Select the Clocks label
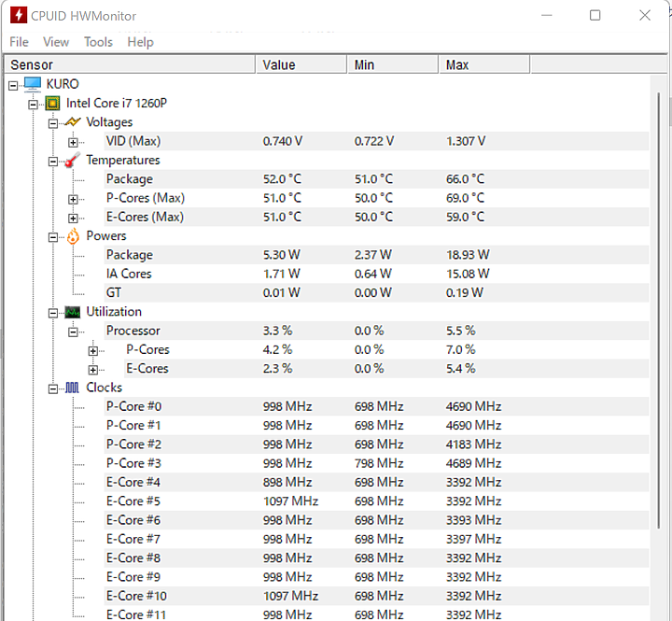This screenshot has width=672, height=621. click(105, 388)
